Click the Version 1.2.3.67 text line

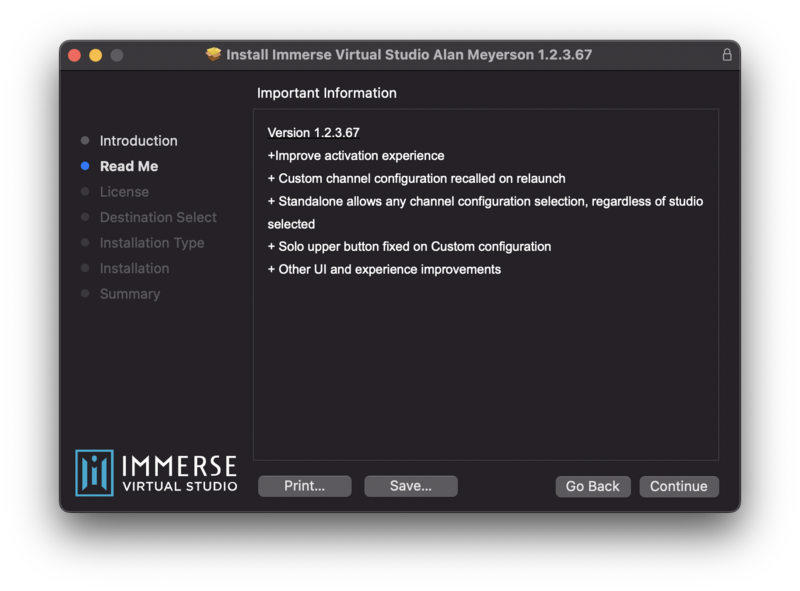pyautogui.click(x=314, y=133)
